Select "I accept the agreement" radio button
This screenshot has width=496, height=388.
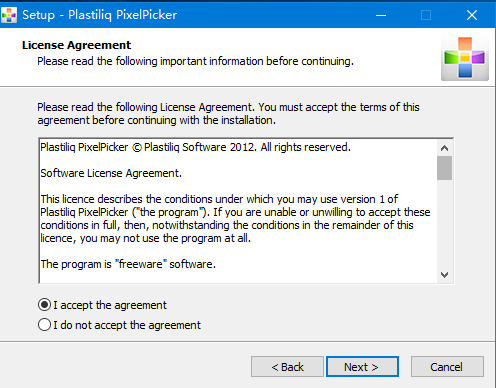coord(44,305)
